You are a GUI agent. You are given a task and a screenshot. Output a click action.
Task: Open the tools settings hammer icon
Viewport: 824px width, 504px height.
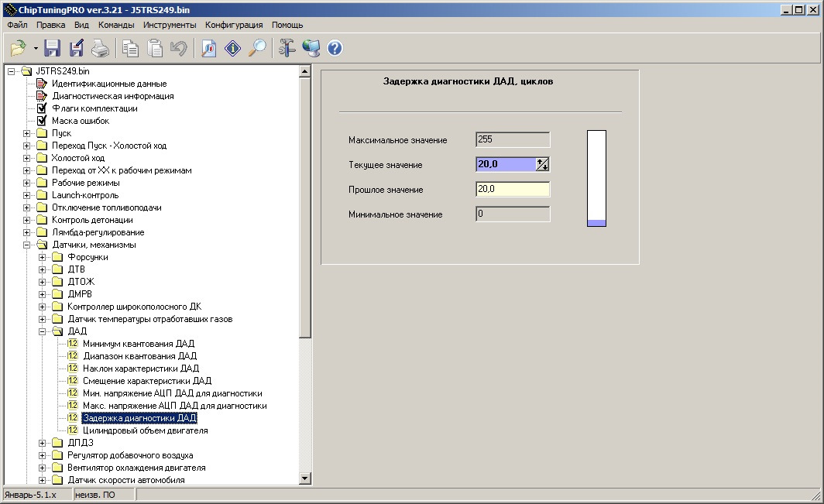point(287,48)
